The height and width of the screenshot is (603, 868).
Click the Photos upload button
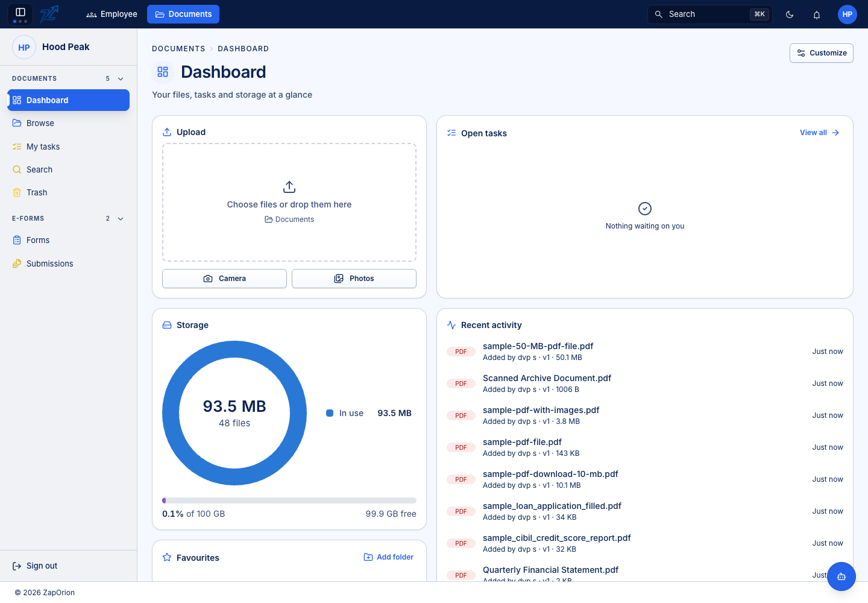click(354, 279)
